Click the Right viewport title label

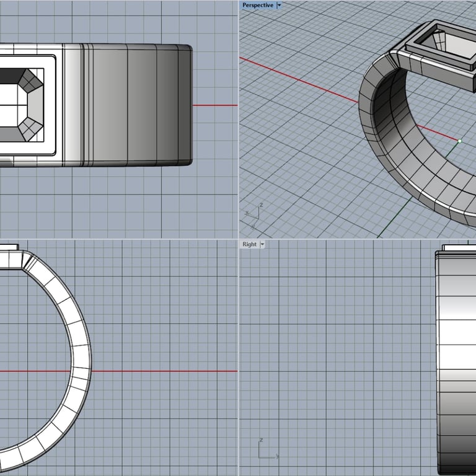pyautogui.click(x=250, y=244)
